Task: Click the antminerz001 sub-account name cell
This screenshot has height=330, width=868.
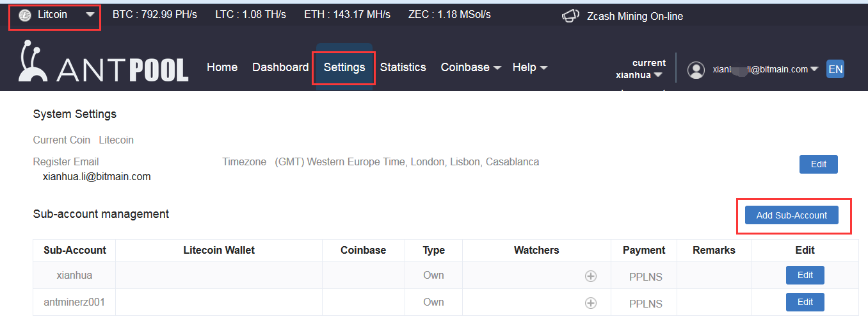Action: coord(74,302)
